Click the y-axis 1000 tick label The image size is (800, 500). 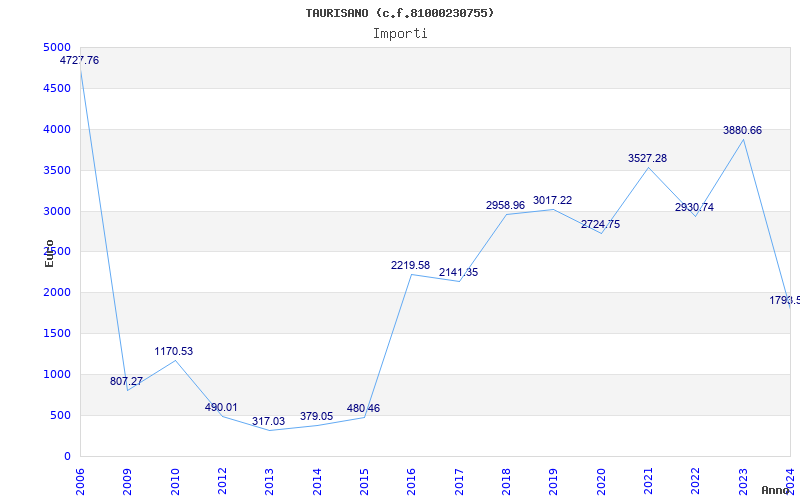57,374
